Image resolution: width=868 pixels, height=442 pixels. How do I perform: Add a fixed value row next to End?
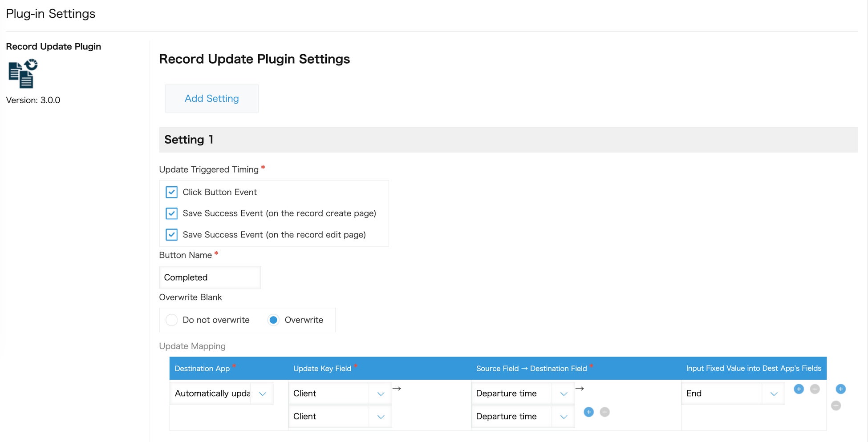tap(799, 389)
